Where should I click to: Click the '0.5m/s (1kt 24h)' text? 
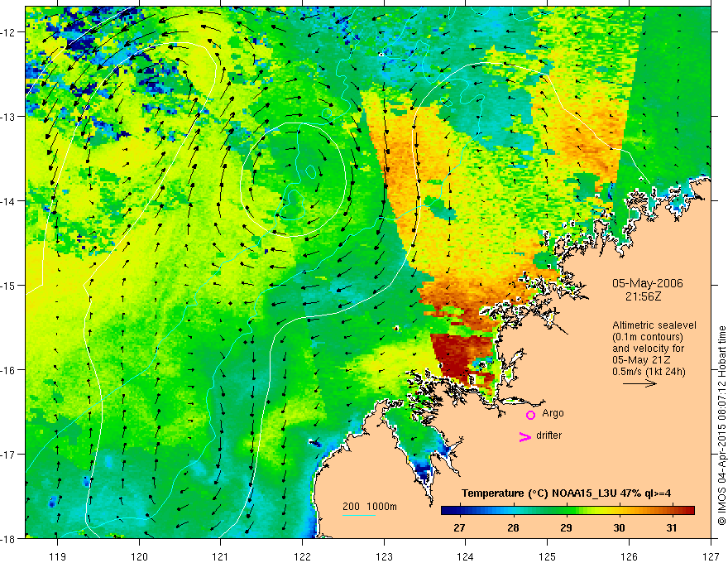(x=649, y=372)
